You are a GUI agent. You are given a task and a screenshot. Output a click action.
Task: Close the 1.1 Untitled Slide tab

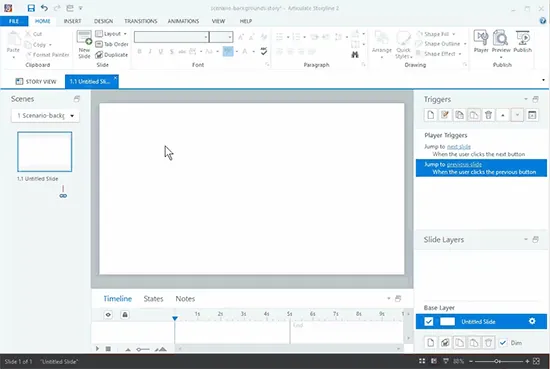pyautogui.click(x=115, y=78)
